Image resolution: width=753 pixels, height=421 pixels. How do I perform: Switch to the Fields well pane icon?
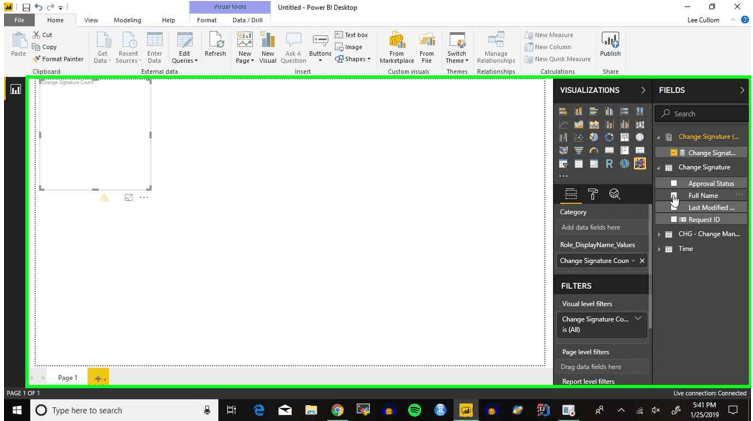click(571, 194)
